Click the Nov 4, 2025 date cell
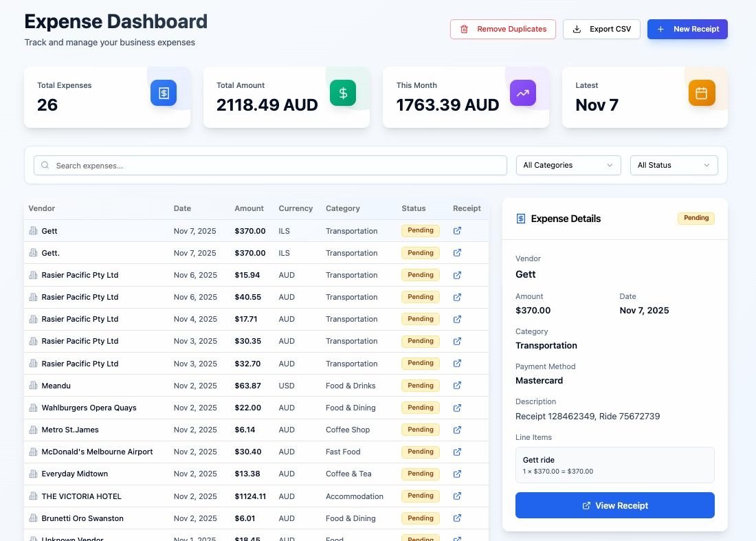Viewport: 756px width, 541px height. click(195, 319)
